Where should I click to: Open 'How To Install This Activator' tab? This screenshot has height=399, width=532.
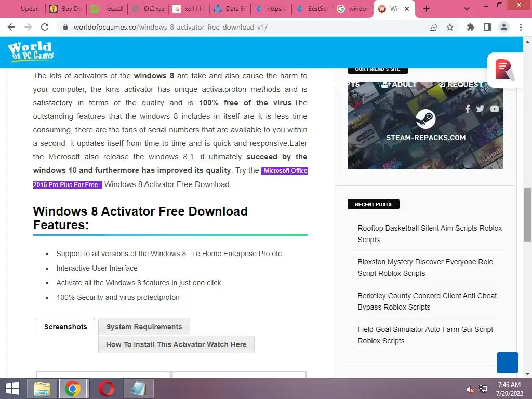(176, 344)
